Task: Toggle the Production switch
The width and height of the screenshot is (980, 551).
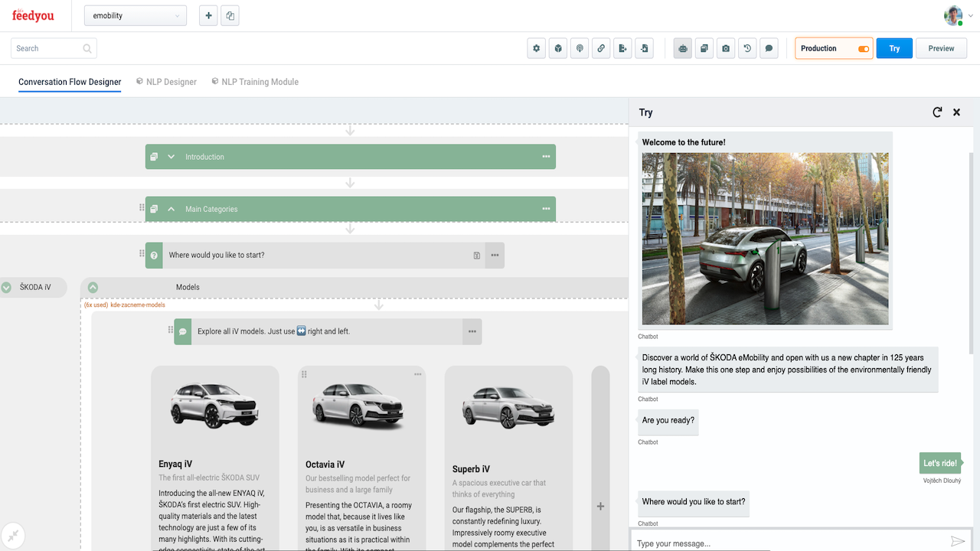Action: [864, 49]
